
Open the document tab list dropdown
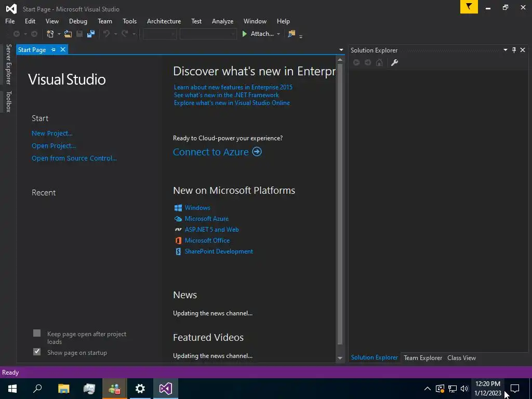click(341, 50)
